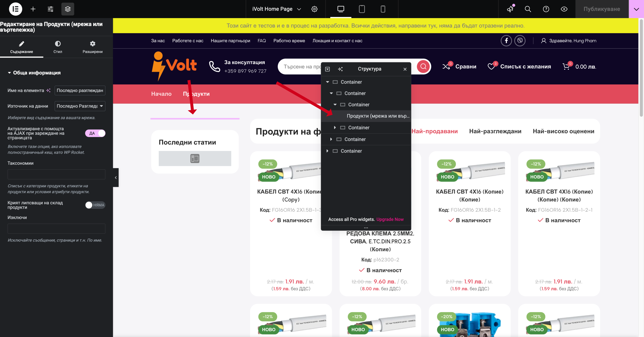This screenshot has height=337, width=644.
Task: Toggle the Structure layers icon in top bar
Action: coord(68,9)
